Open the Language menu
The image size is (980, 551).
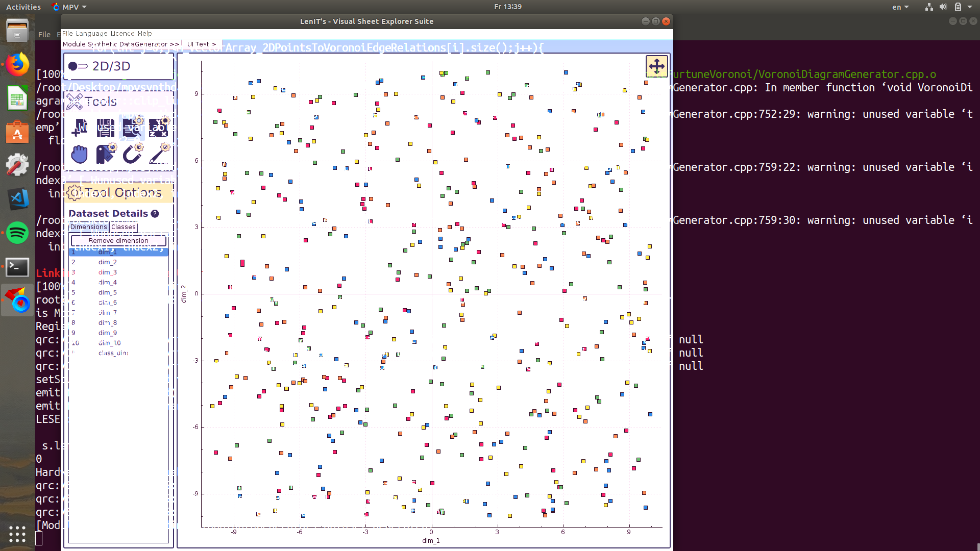tap(91, 34)
